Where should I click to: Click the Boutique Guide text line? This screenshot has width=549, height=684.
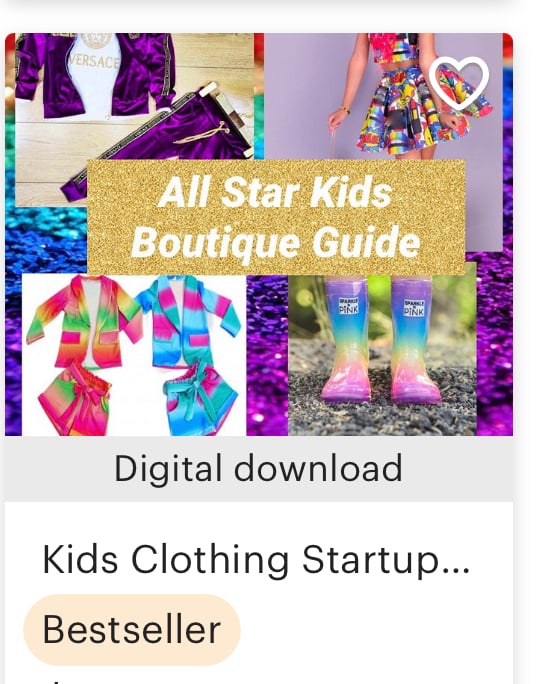pos(276,241)
